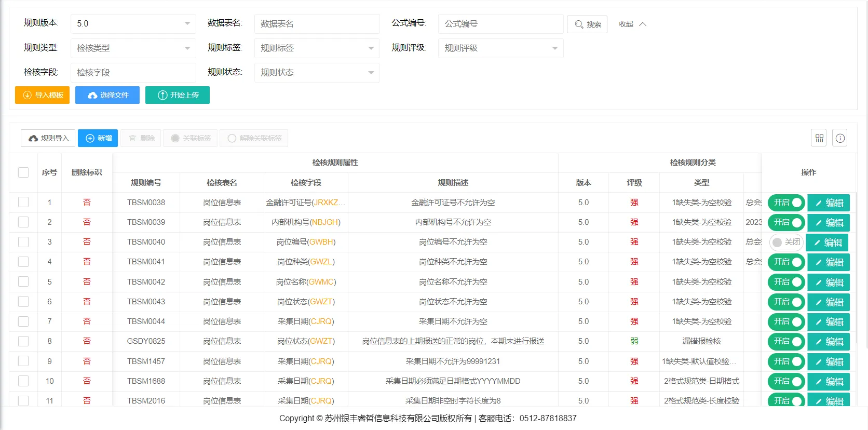Edit rule TBSM0038 with its 编辑 button
Viewport: 868px width, 430px height.
829,203
